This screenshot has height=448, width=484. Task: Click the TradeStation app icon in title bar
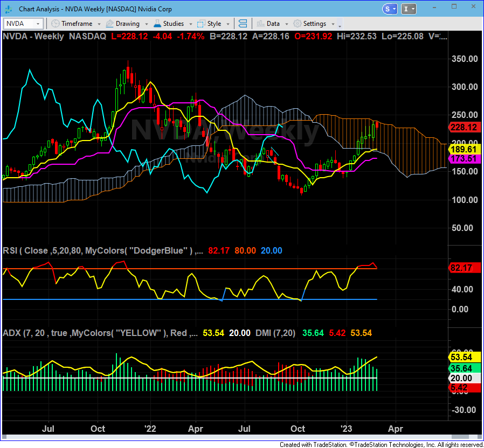coord(9,9)
